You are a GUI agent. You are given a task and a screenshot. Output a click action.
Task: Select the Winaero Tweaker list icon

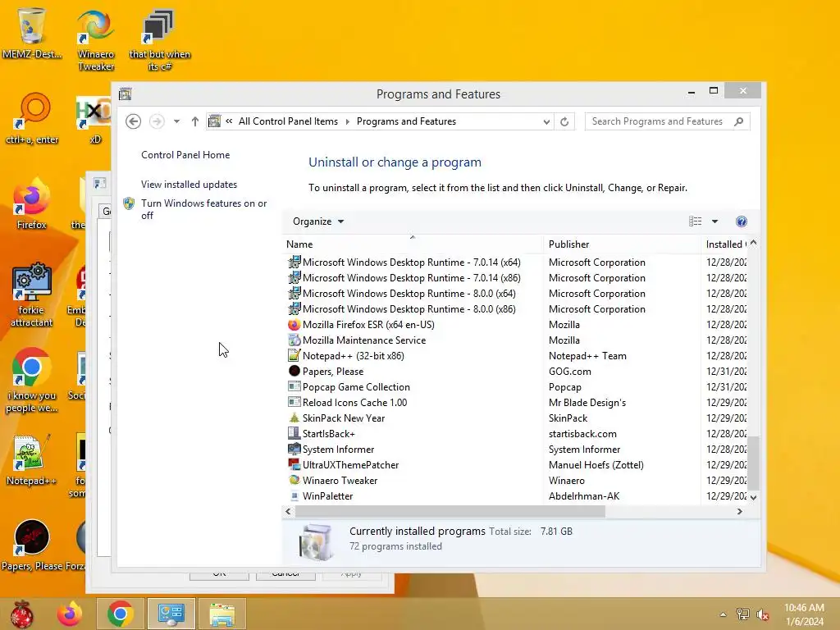pyautogui.click(x=294, y=480)
